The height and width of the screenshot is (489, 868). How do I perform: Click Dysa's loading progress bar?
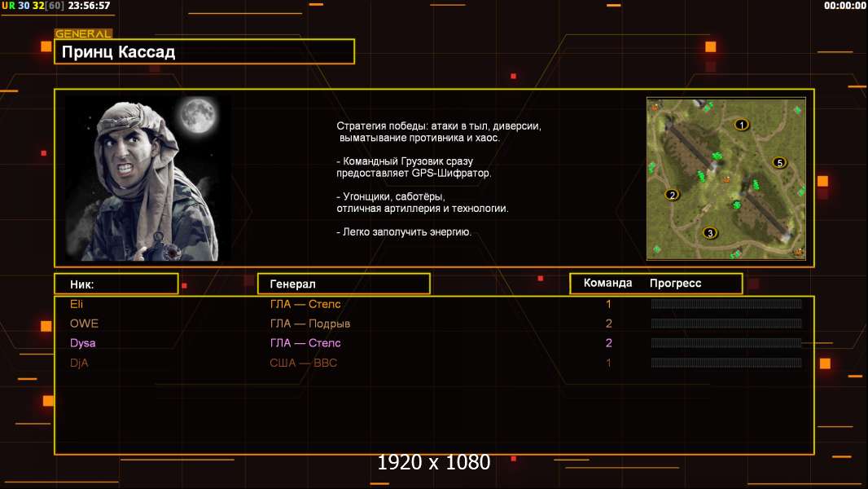tap(726, 343)
